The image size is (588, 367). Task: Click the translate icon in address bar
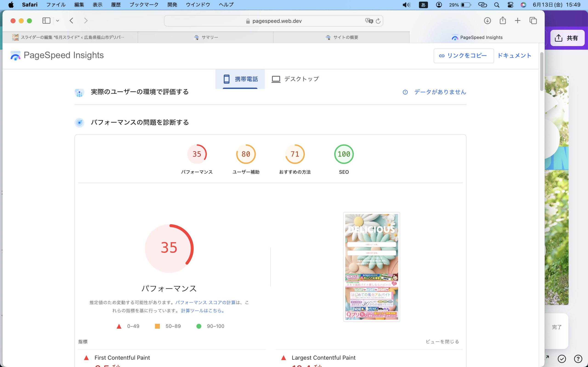click(x=369, y=21)
